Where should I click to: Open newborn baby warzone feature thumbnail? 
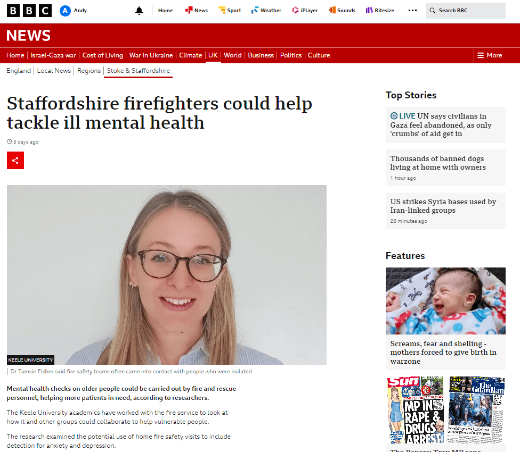pos(446,301)
